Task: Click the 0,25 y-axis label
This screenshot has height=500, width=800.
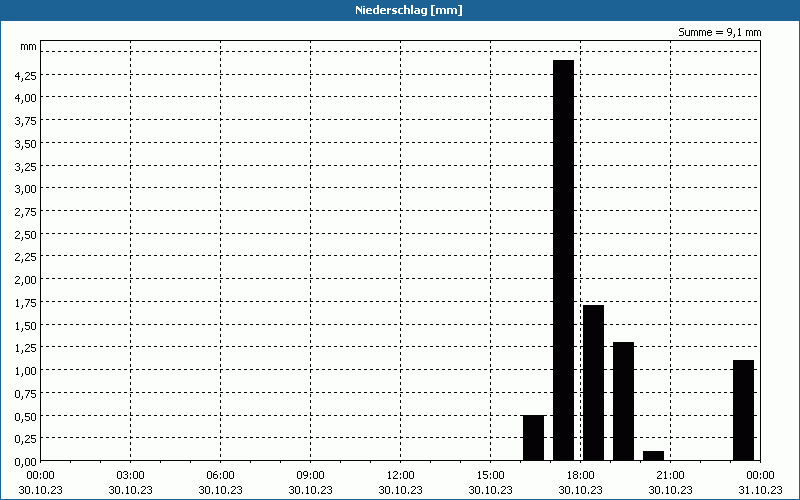Action: (x=26, y=440)
